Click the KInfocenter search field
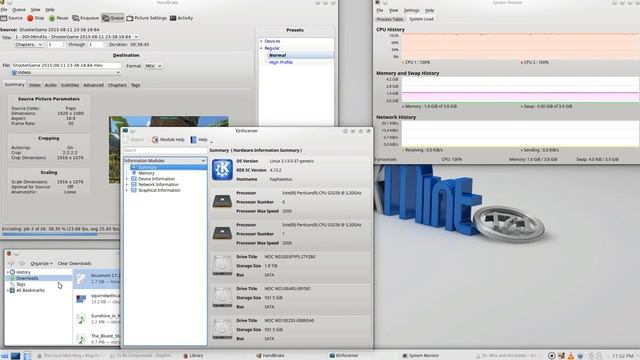The image size is (640, 360). (x=165, y=151)
